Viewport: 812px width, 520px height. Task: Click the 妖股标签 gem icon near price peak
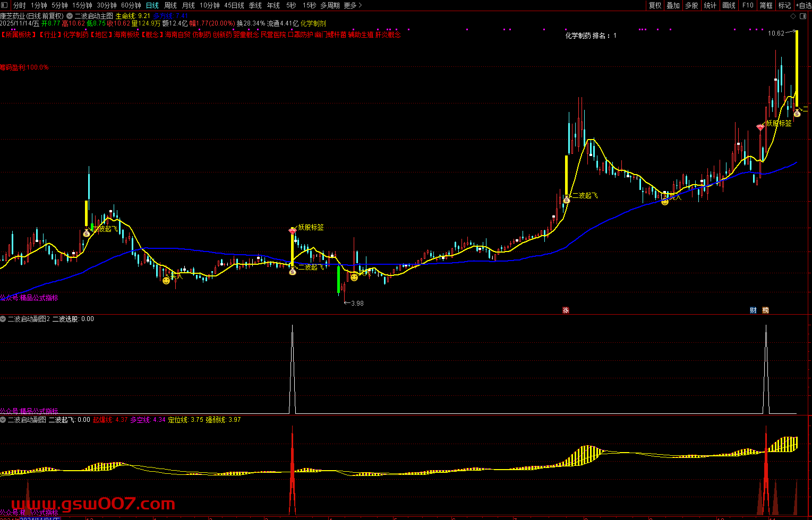point(760,128)
